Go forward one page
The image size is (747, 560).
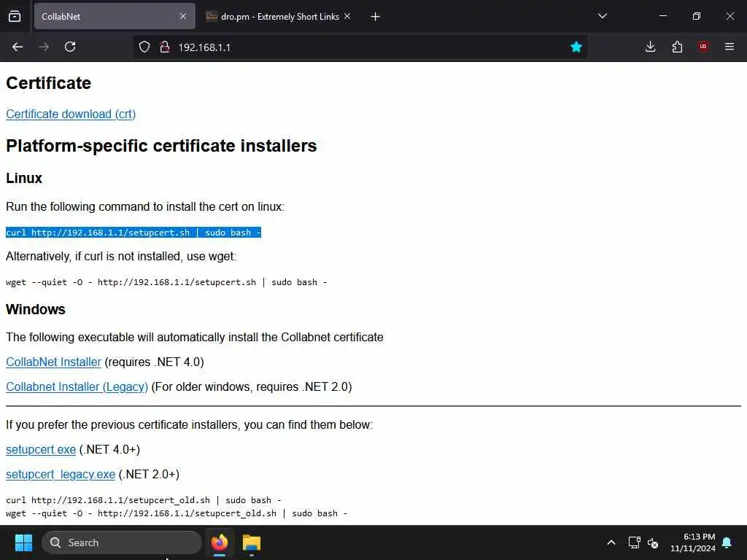coord(44,47)
